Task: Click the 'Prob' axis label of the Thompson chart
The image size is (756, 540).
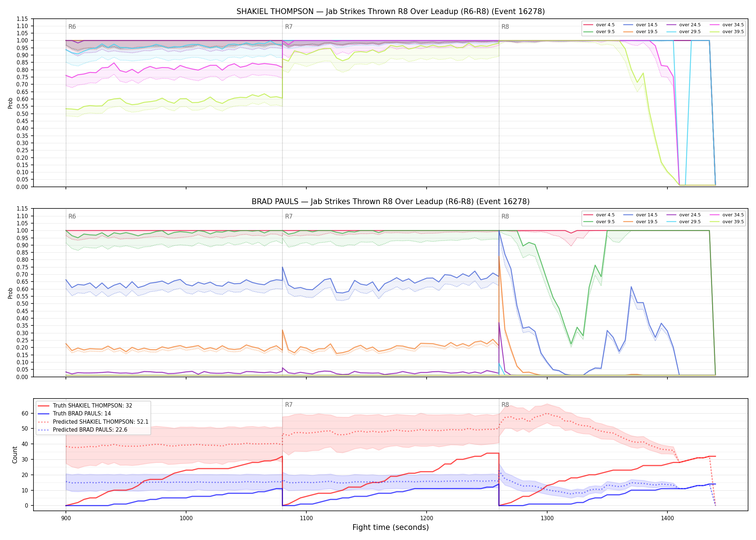Action: [x=10, y=103]
